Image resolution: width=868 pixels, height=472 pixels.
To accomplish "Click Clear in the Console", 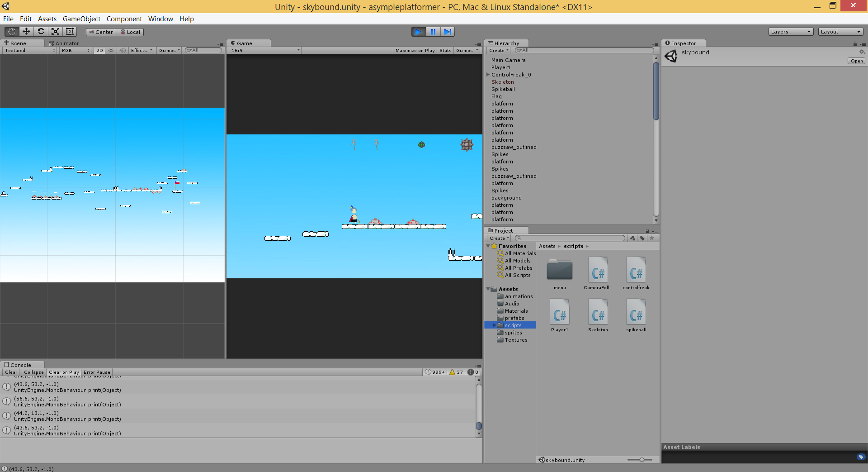I will 11,372.
